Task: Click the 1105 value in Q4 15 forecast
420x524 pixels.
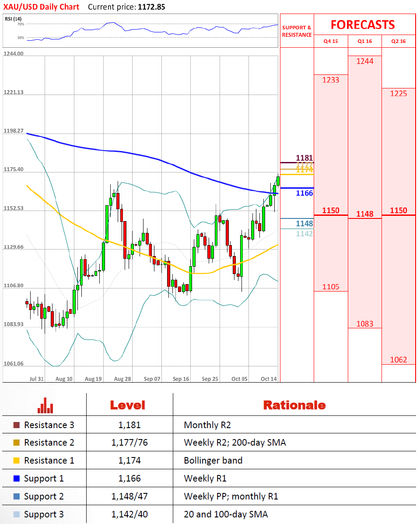Action: 331,287
